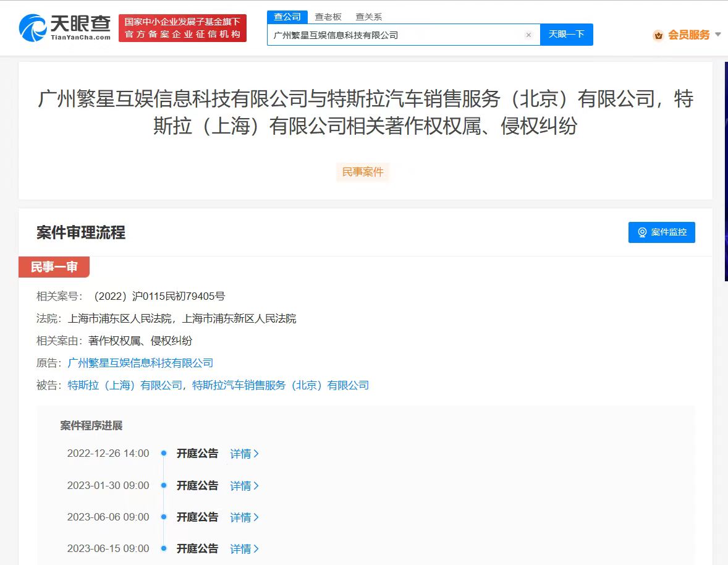
Task: Click the 开庭公告 label dated 2023-06-15
Action: (197, 549)
